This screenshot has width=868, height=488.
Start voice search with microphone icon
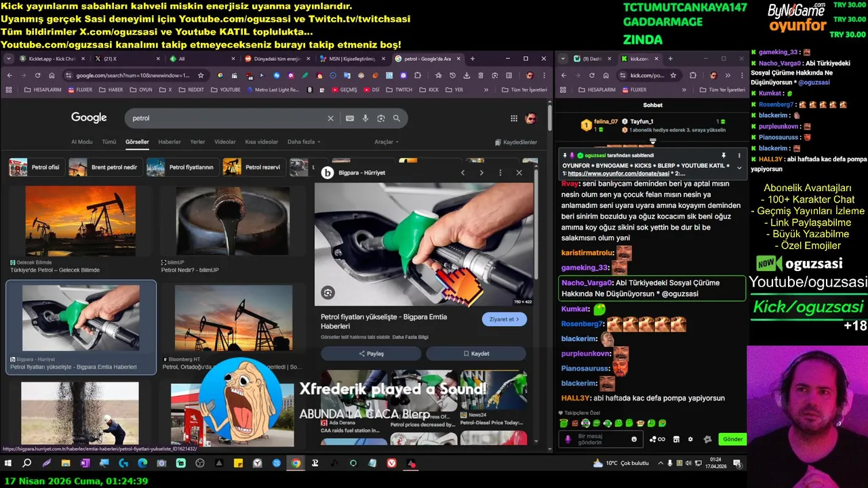point(366,118)
